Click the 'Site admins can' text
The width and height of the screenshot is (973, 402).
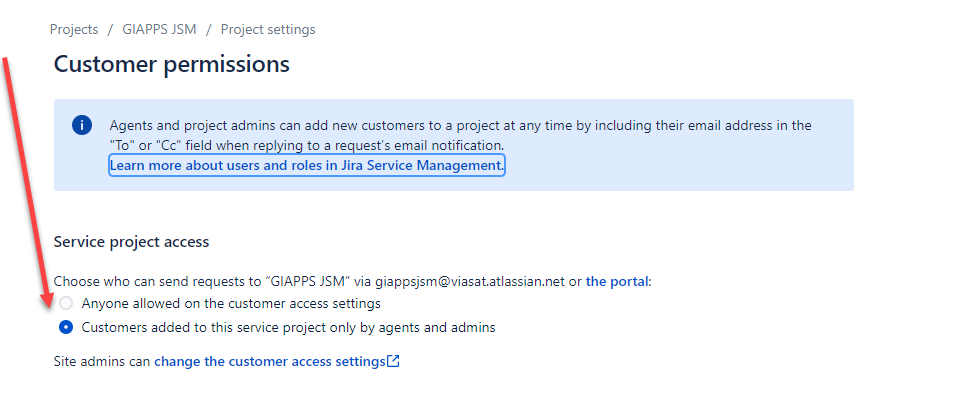tap(101, 361)
